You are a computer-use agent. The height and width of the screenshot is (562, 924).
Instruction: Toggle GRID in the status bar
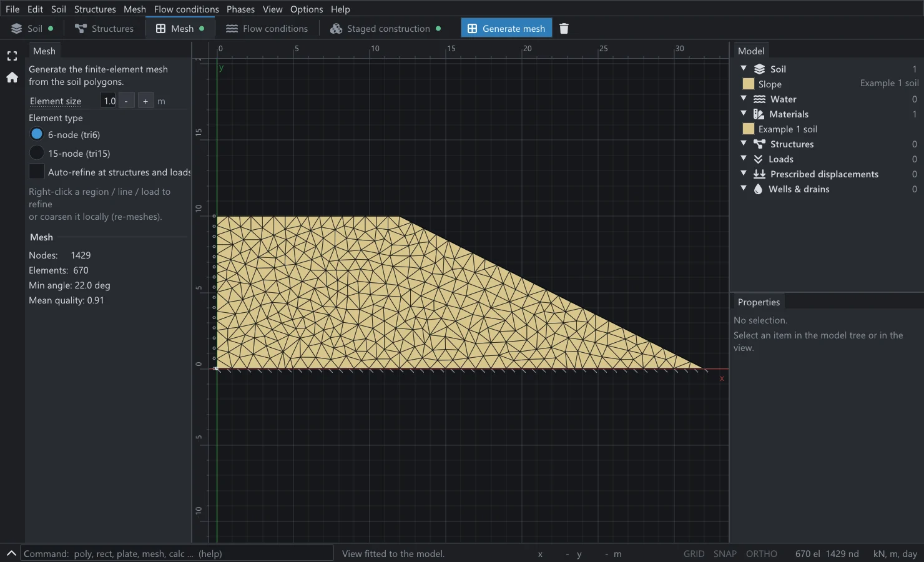pos(694,554)
